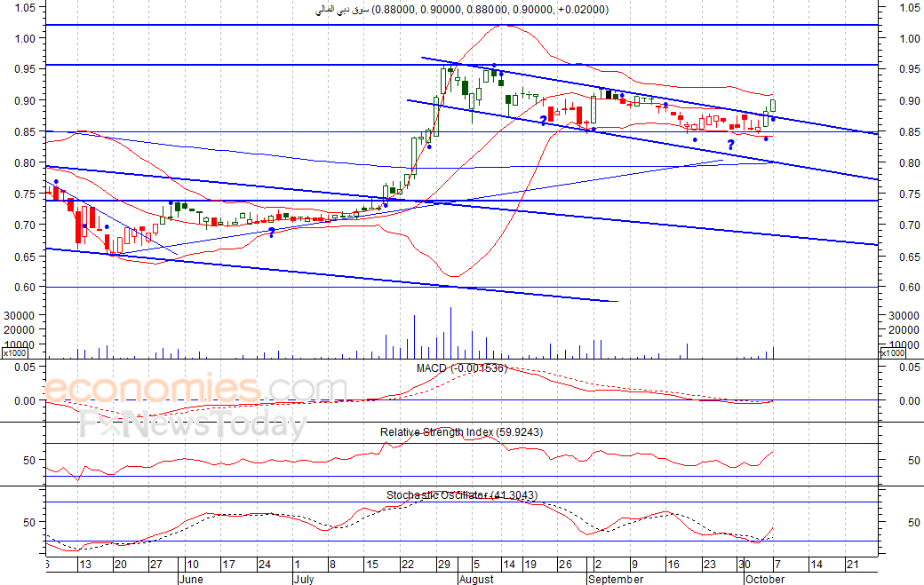The image size is (924, 585).
Task: Click the June month label
Action: pos(191,579)
